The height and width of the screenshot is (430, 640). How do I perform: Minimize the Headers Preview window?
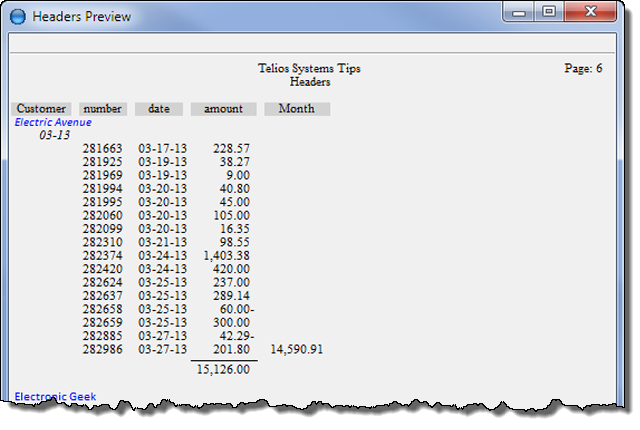(521, 13)
